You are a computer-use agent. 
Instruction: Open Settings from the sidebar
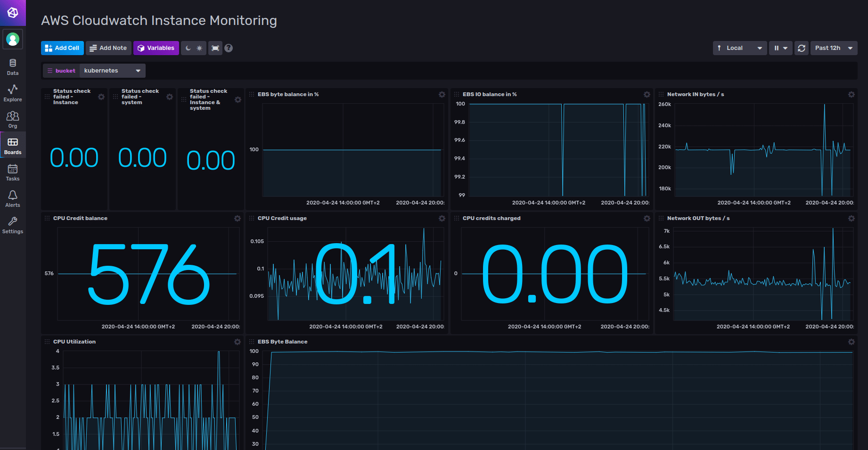pyautogui.click(x=12, y=225)
